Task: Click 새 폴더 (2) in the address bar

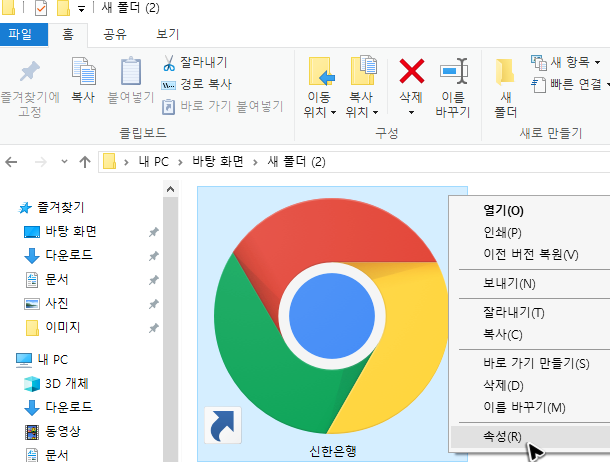Action: [296, 161]
